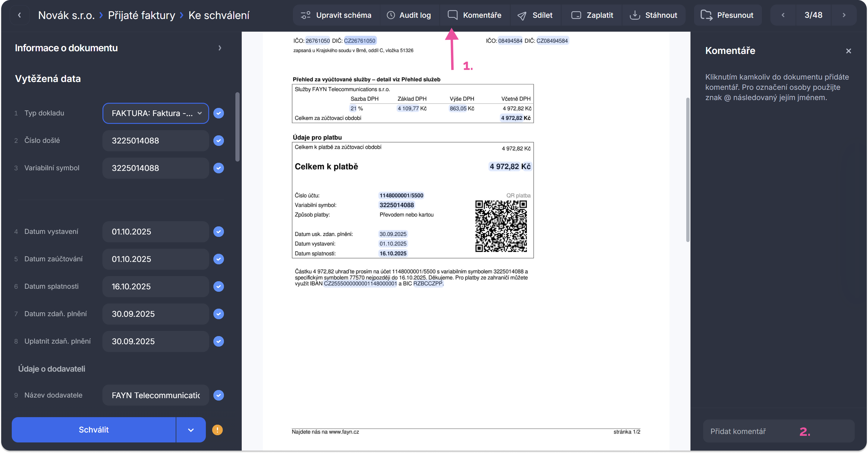Click the Zaplatit payment icon
868x453 pixels.
coord(576,15)
